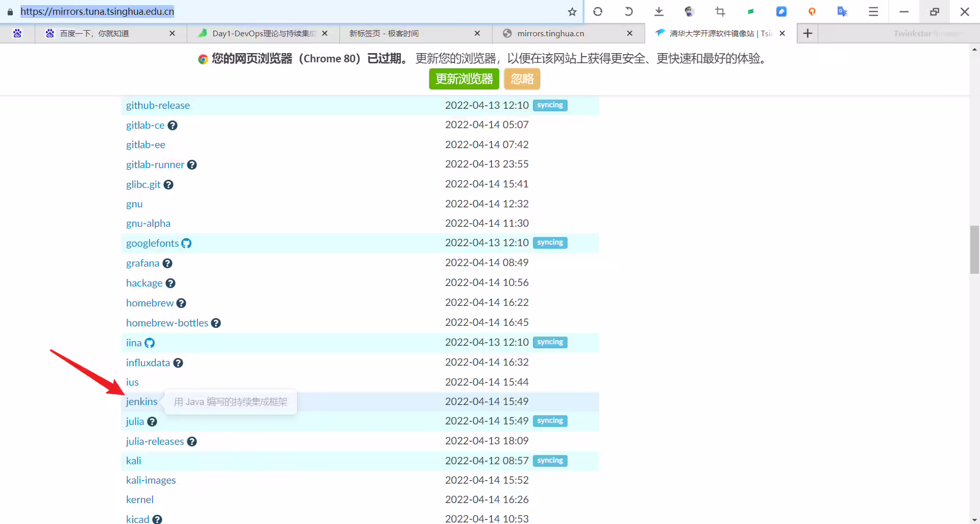Viewport: 980px width, 524px height.
Task: Open the jenkins mirror link
Action: pyautogui.click(x=141, y=401)
